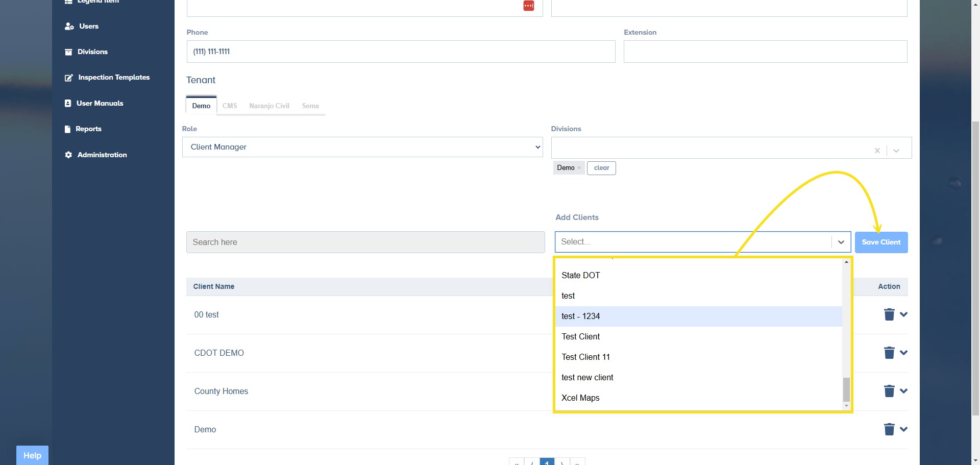Open Users from the sidebar
Image resolution: width=980 pixels, height=465 pixels.
tap(88, 27)
